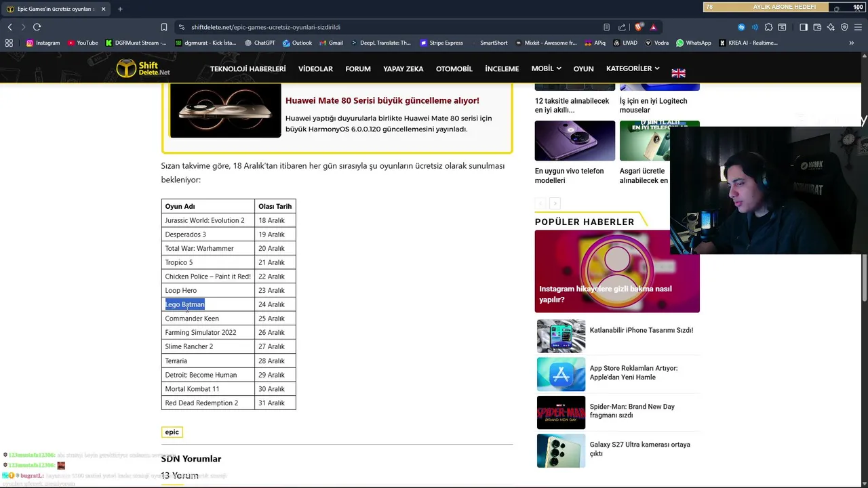The width and height of the screenshot is (868, 488).
Task: Click the share page icon
Action: (x=622, y=27)
